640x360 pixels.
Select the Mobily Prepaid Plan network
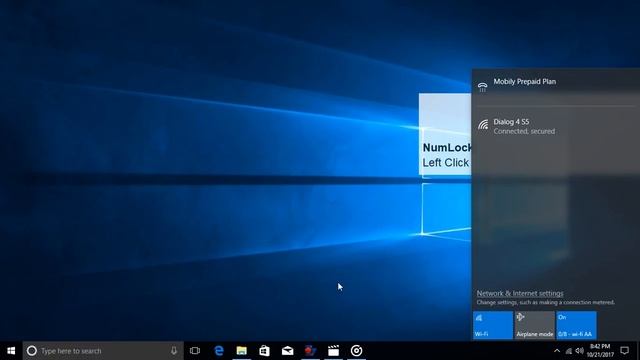point(556,86)
